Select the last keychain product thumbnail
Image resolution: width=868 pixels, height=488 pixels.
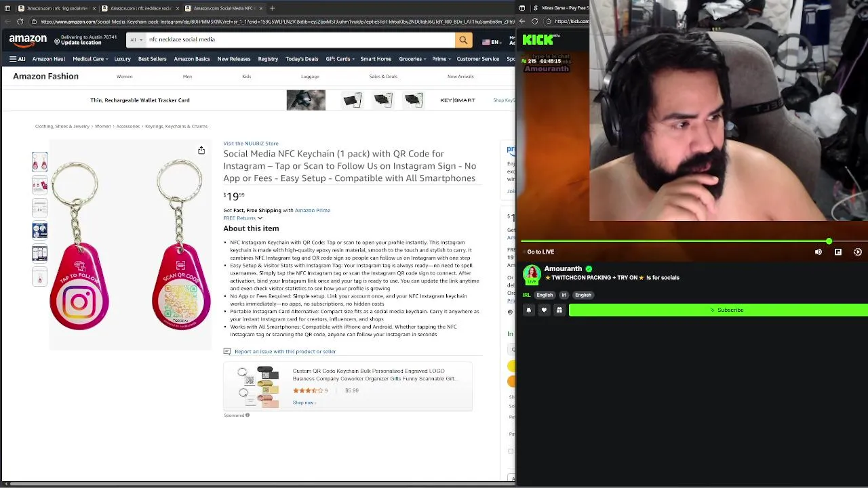[x=39, y=277]
